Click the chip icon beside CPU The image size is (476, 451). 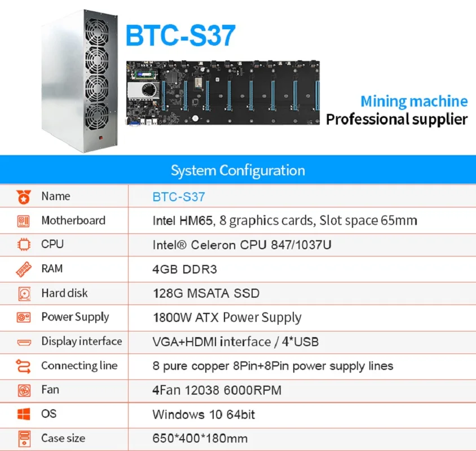24,244
